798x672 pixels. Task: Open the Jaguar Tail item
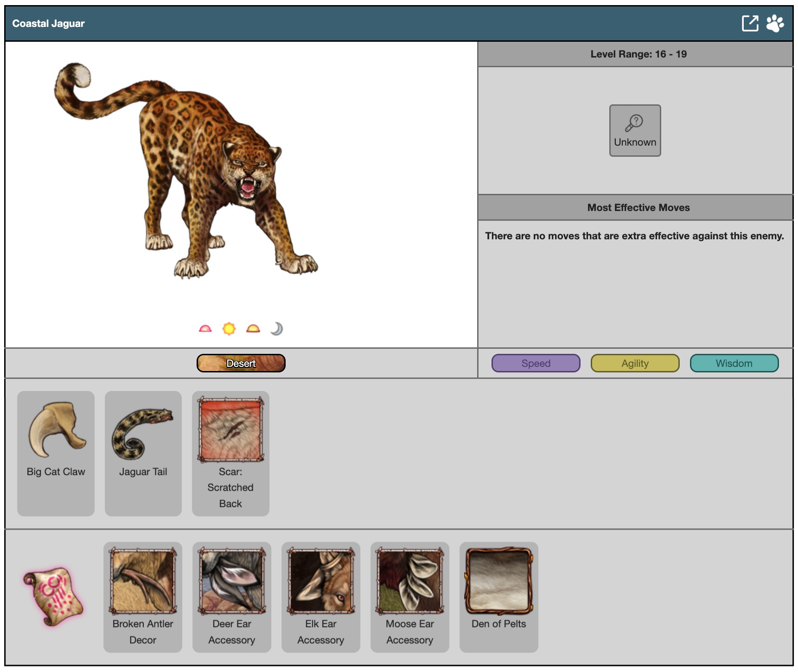click(143, 453)
